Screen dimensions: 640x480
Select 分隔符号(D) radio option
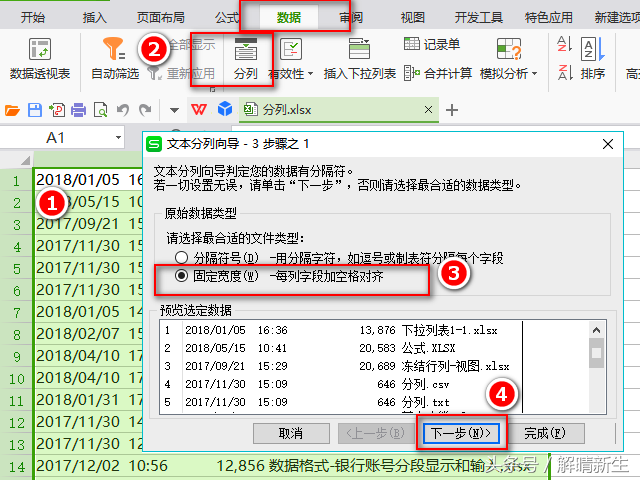click(x=181, y=258)
